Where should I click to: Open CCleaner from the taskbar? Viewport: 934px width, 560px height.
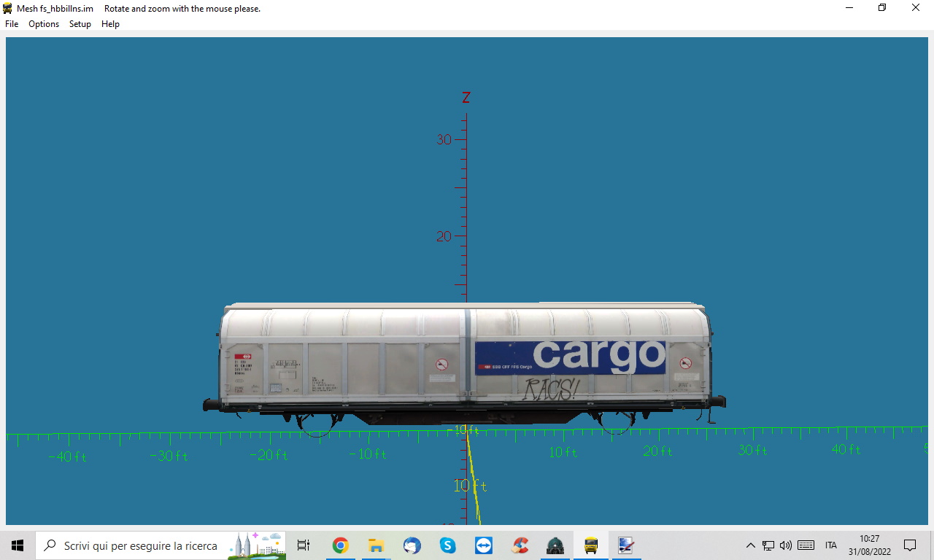point(520,545)
